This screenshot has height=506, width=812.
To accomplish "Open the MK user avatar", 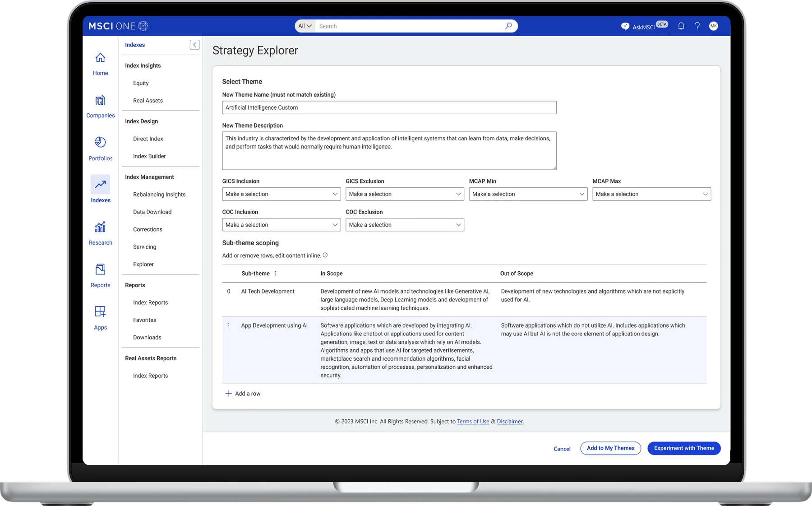I will (x=714, y=26).
